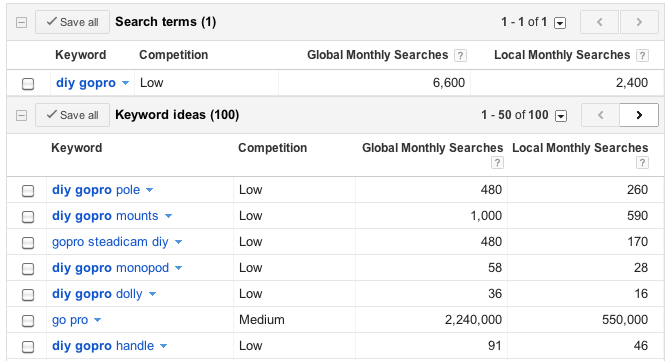Open the go pro keyword link

[x=70, y=320]
